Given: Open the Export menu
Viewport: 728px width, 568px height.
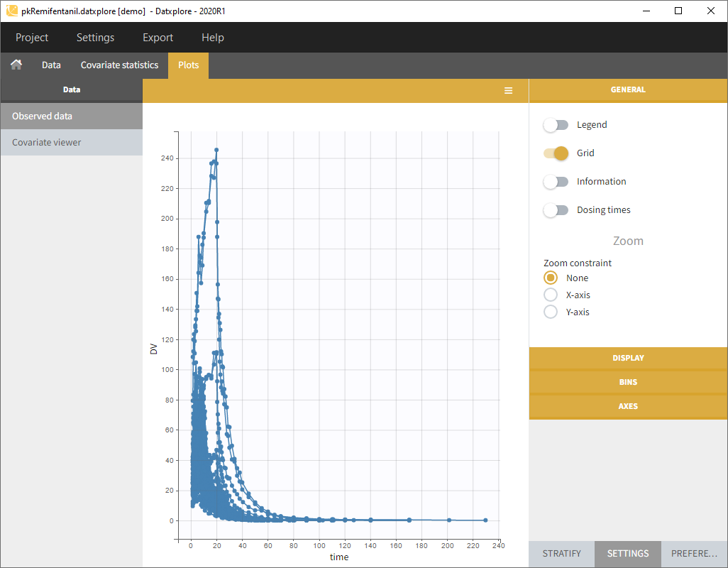Looking at the screenshot, I should coord(158,38).
